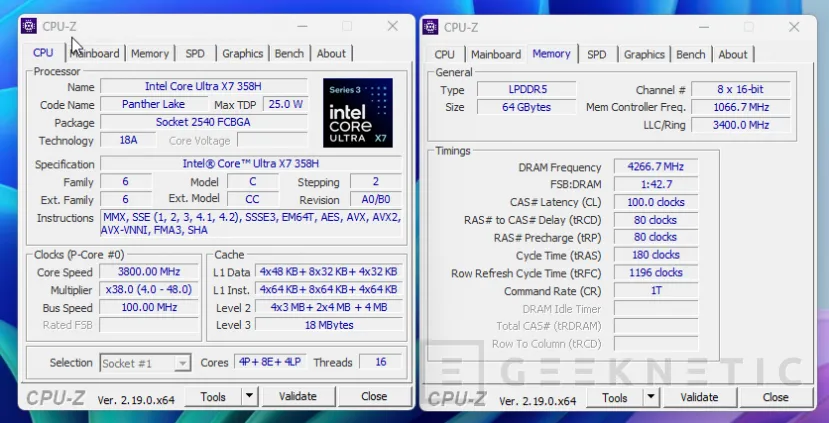Click the Channel # value 8 x 16-bit
This screenshot has width=829, height=423.
tap(741, 89)
